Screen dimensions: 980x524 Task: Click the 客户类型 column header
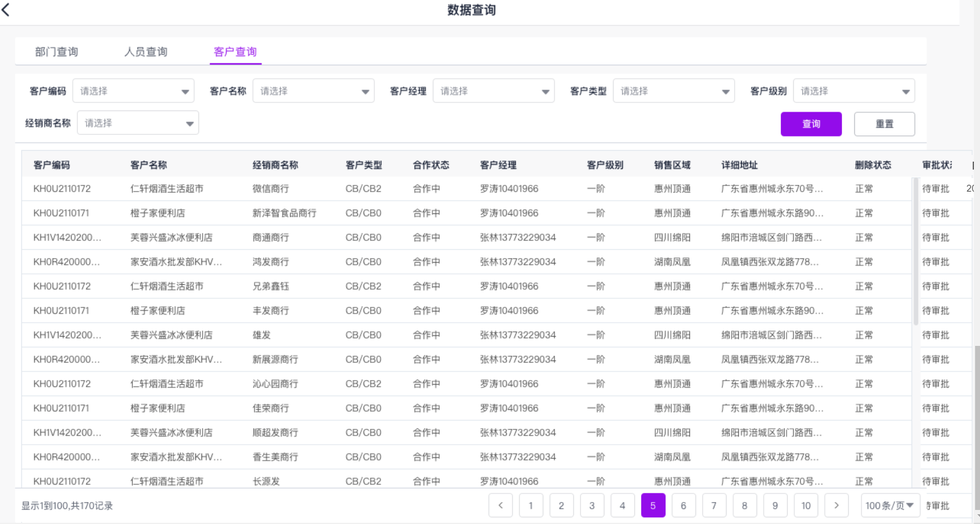pyautogui.click(x=364, y=165)
